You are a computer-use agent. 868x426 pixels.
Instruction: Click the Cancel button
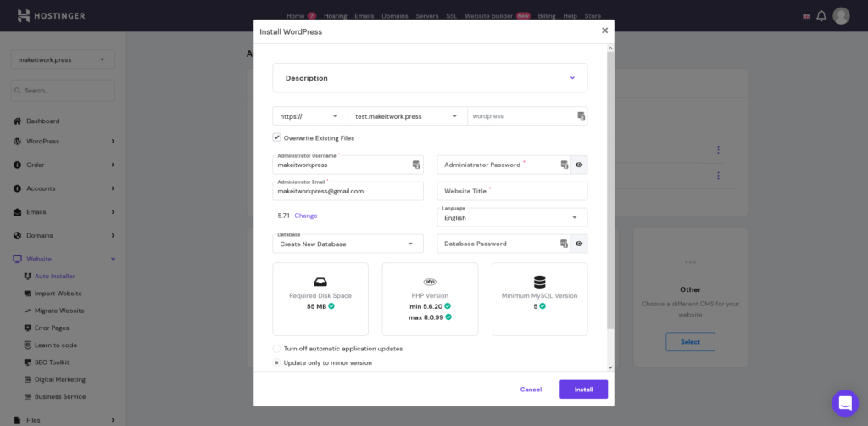(x=531, y=390)
